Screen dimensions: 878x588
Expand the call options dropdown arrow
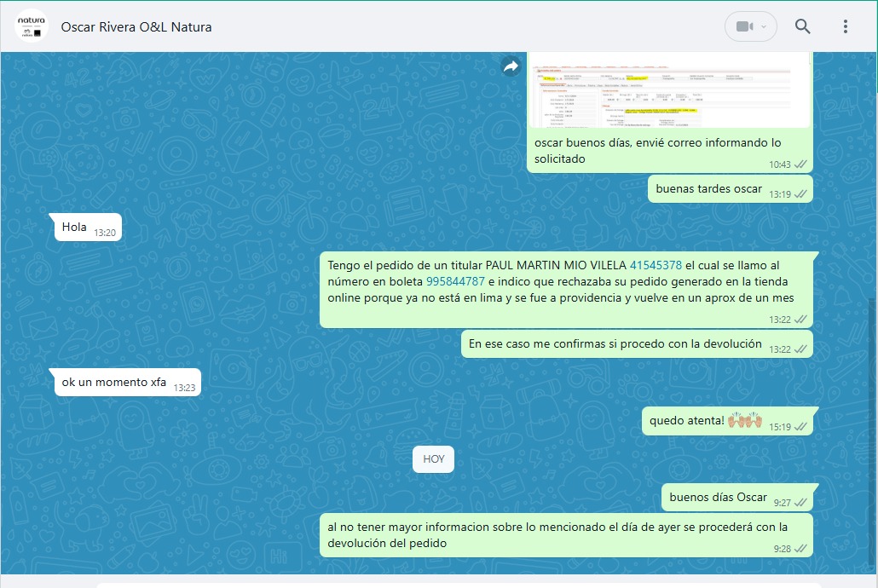click(x=764, y=26)
